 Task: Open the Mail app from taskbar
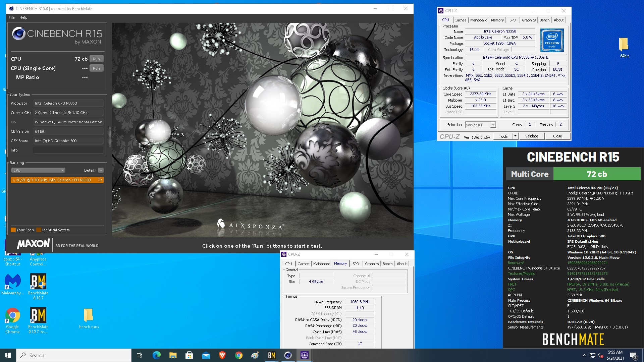(x=206, y=355)
